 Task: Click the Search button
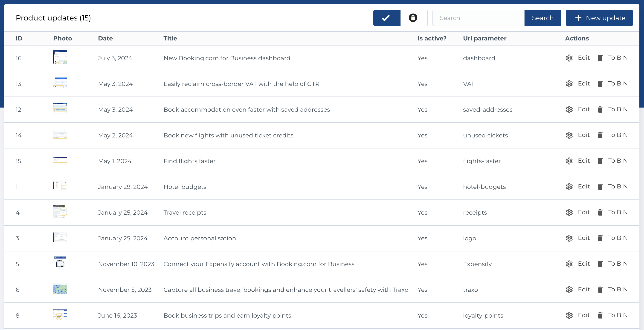pos(542,18)
